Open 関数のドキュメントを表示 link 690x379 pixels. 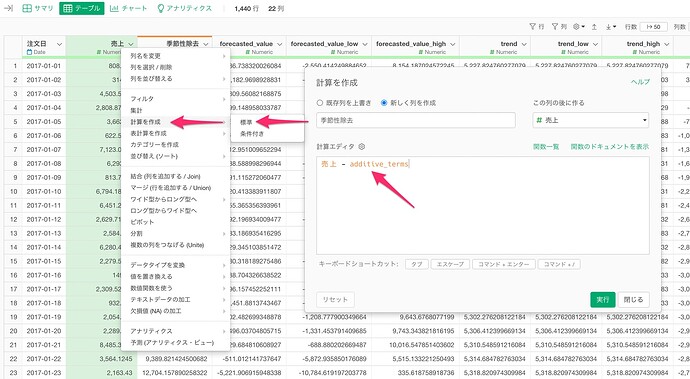[609, 147]
